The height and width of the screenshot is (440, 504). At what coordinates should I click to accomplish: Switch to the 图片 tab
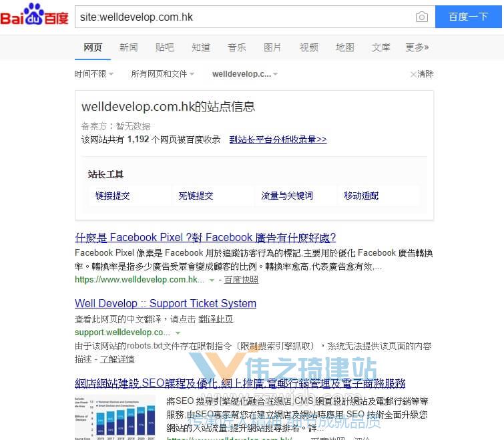pyautogui.click(x=272, y=47)
